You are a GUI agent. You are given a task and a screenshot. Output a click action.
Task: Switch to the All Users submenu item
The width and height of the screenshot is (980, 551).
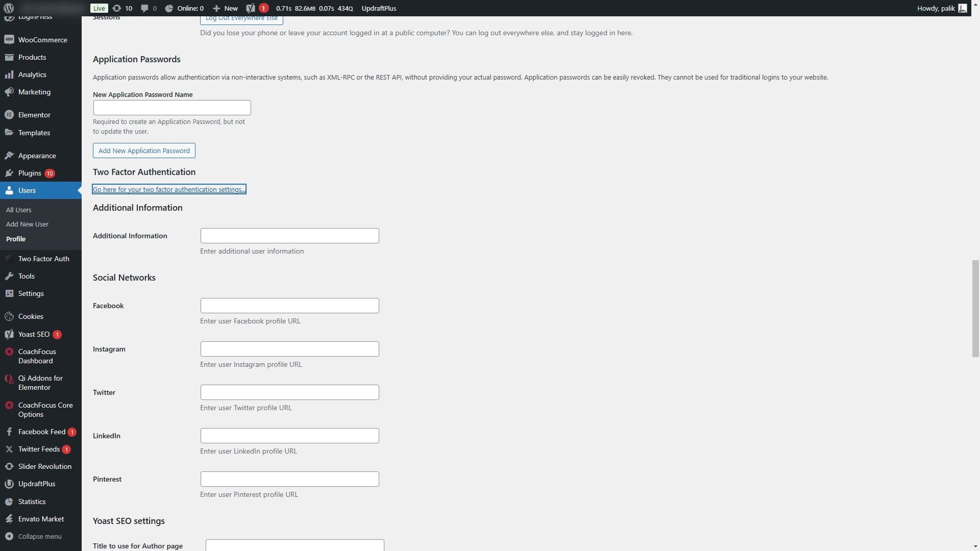(18, 210)
